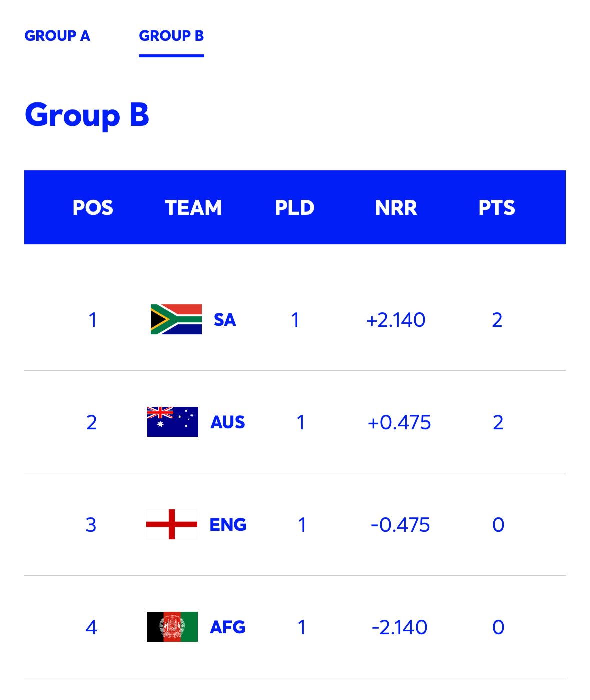Screen dimensions: 590x700
Task: Click the ENG team name
Action: [228, 525]
